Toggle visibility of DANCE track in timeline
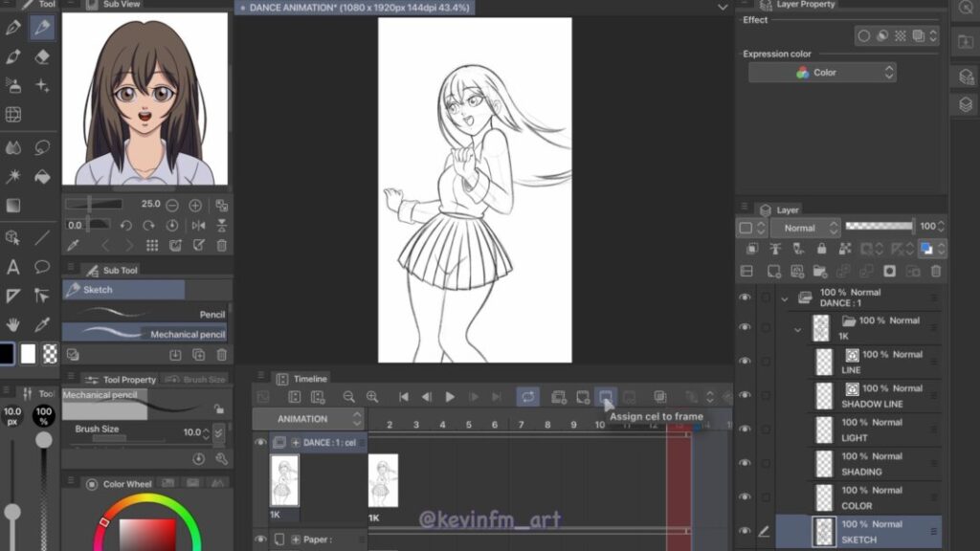Viewport: 980px width, 551px height. [x=260, y=442]
